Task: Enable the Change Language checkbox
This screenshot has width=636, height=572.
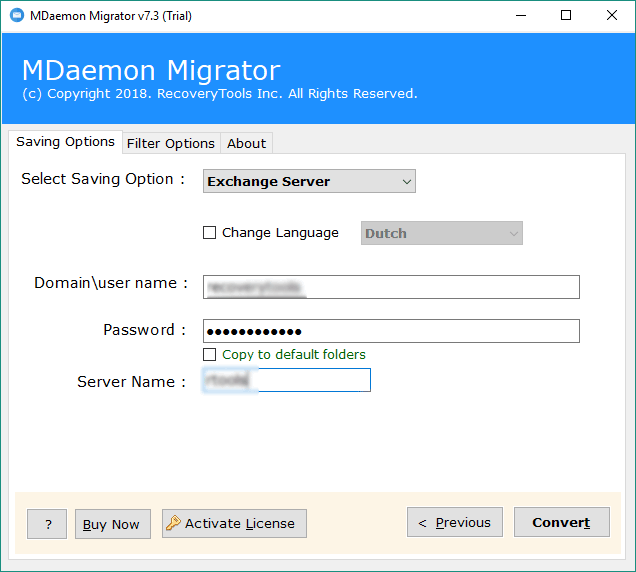Action: [x=209, y=232]
